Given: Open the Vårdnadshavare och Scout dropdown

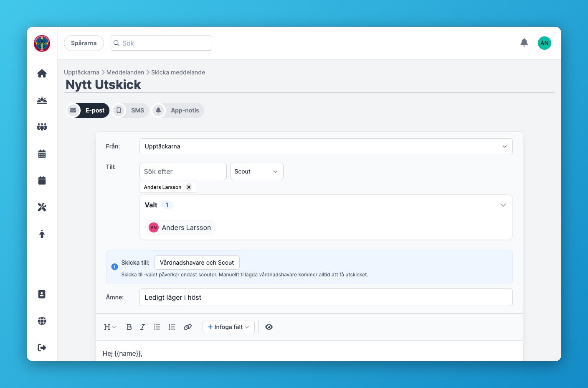Looking at the screenshot, I should coord(197,263).
